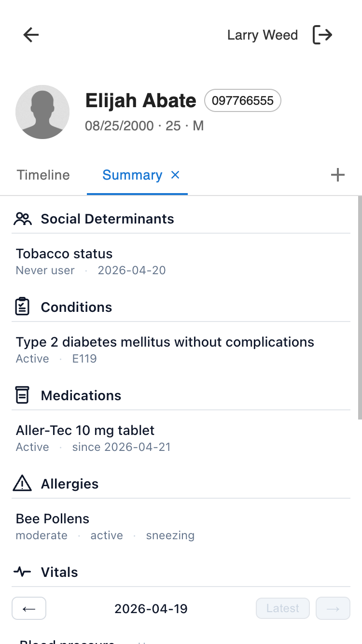The width and height of the screenshot is (362, 644).
Task: Add a new tab with plus icon
Action: coord(338,175)
